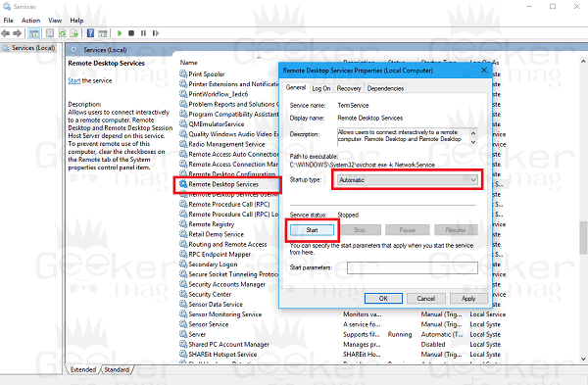Click the Restart Service toolbar icon

pos(156,33)
